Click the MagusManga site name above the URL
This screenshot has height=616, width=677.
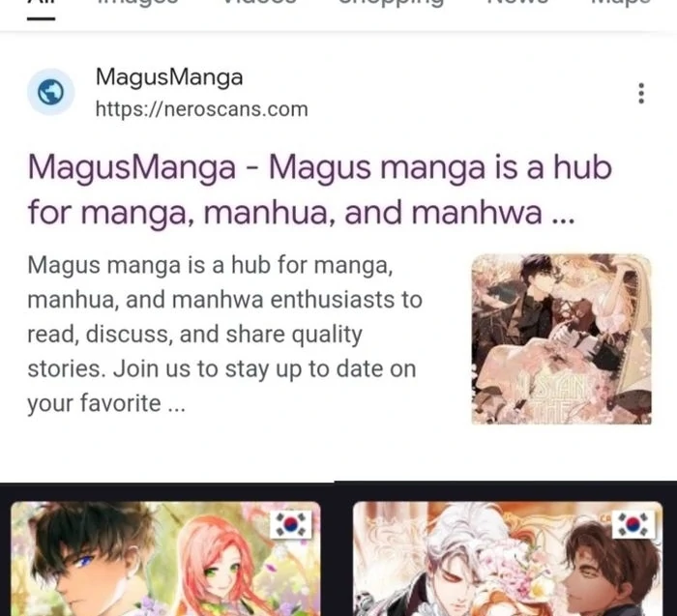click(169, 78)
